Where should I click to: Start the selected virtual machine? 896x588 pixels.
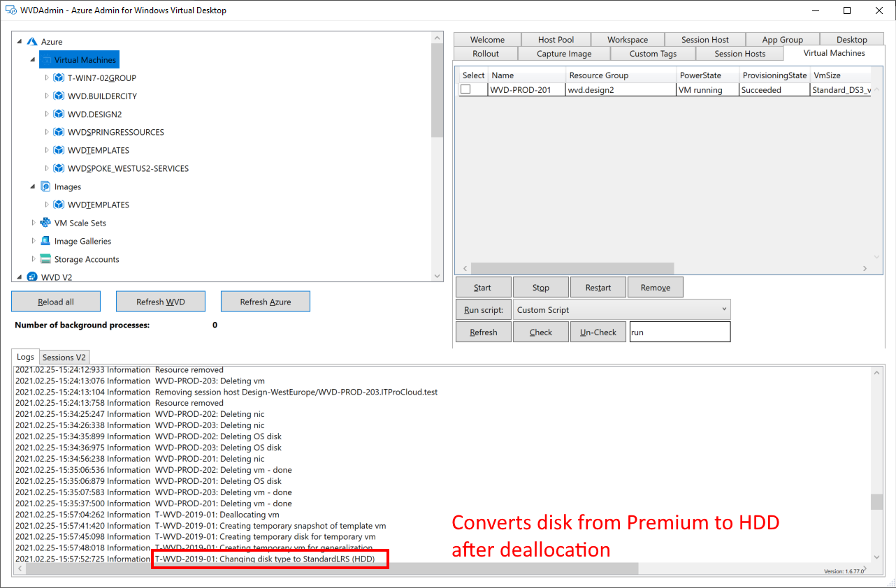point(483,288)
